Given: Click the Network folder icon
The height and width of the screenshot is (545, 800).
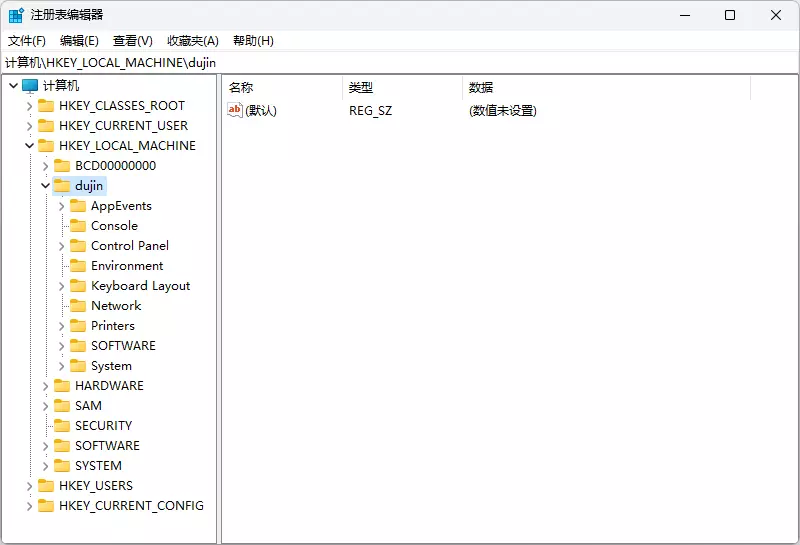Looking at the screenshot, I should point(78,306).
